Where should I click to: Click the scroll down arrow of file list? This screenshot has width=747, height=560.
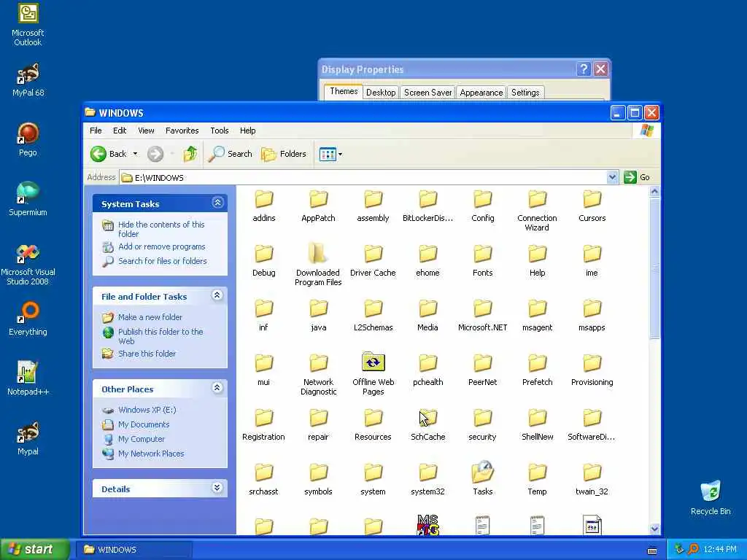tap(654, 529)
